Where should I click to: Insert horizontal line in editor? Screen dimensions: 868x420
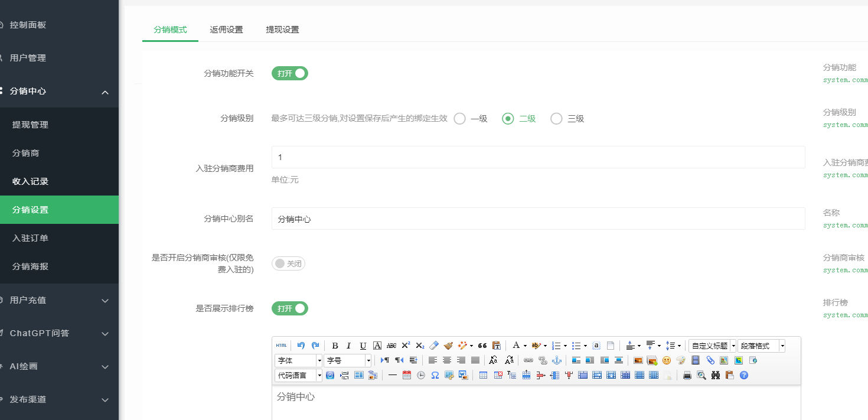coord(392,375)
